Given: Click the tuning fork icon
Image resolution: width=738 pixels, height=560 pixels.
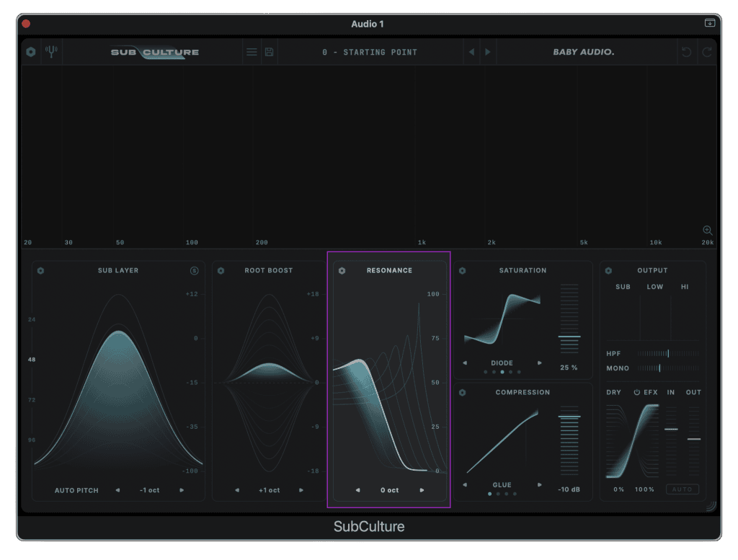Looking at the screenshot, I should (x=51, y=51).
